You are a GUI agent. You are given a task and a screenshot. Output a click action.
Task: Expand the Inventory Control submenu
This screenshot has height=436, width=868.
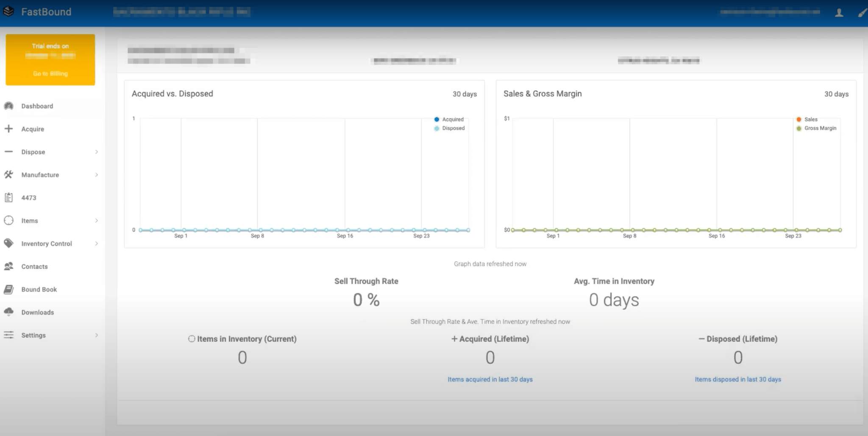tap(97, 243)
